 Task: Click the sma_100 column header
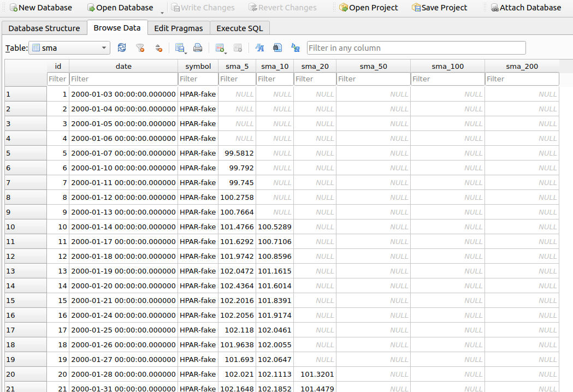[448, 66]
